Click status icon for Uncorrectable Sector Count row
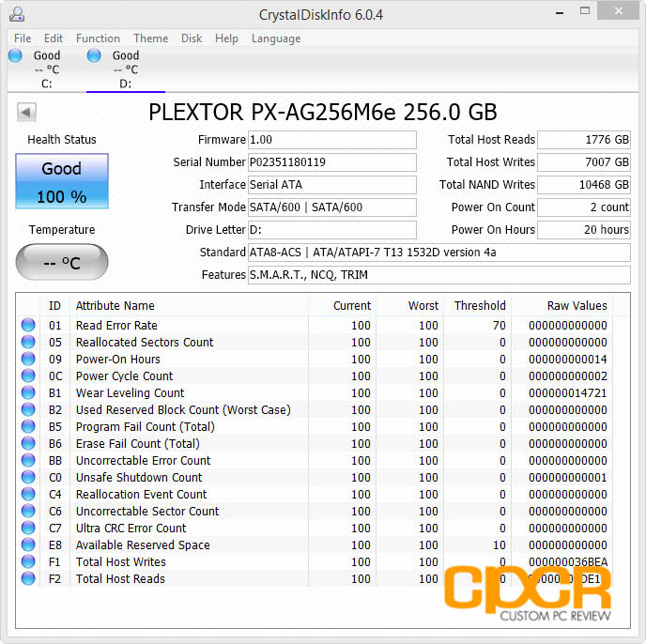646x644 pixels. [x=28, y=511]
